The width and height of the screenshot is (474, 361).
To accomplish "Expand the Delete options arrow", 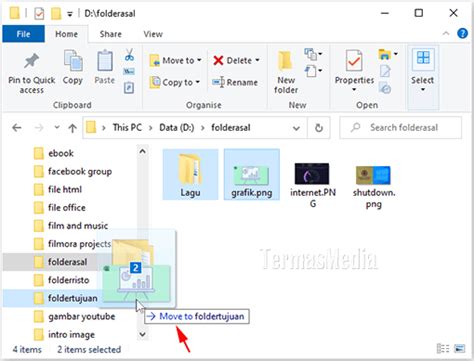I will 257,60.
